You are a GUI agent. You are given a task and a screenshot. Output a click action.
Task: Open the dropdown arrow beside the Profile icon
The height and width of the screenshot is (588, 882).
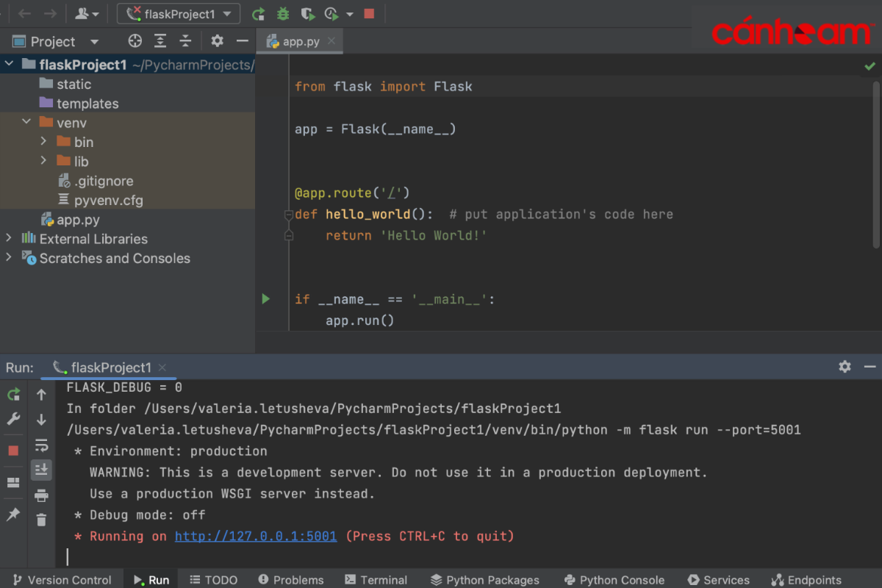(x=349, y=14)
